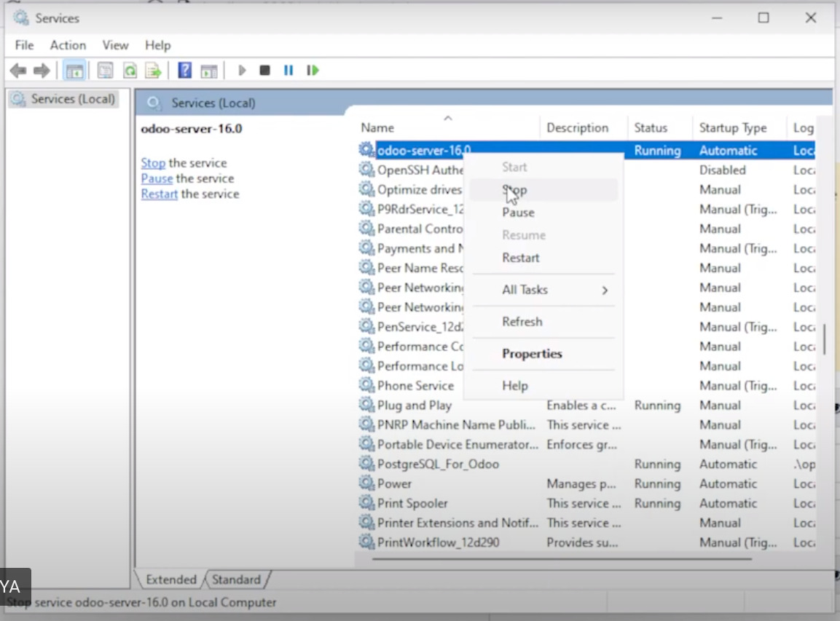The height and width of the screenshot is (621, 840).
Task: Select Restart from the context menu
Action: 520,258
